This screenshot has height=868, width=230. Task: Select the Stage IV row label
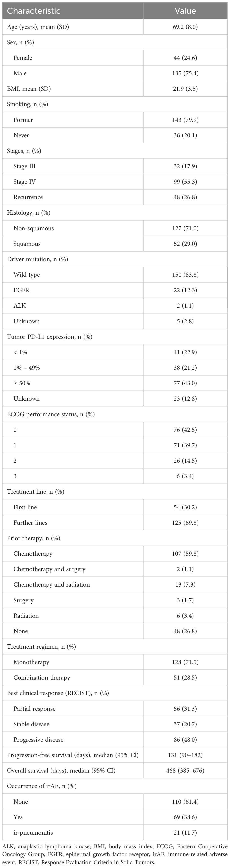[25, 182]
